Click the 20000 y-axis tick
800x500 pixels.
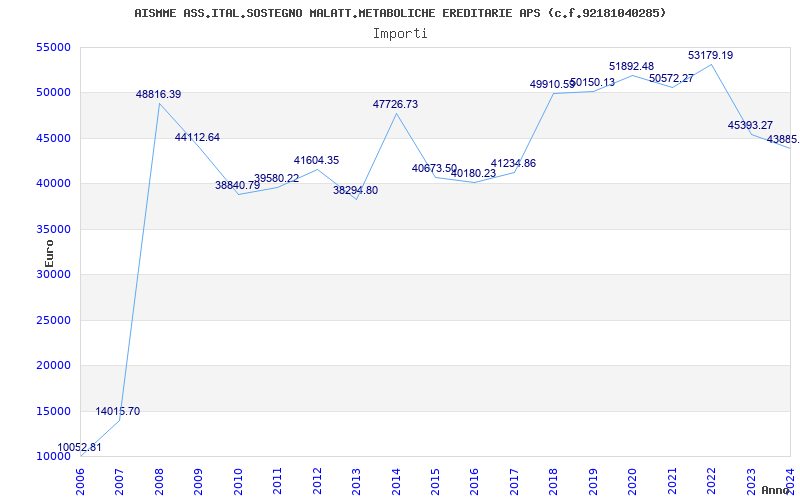tap(53, 366)
